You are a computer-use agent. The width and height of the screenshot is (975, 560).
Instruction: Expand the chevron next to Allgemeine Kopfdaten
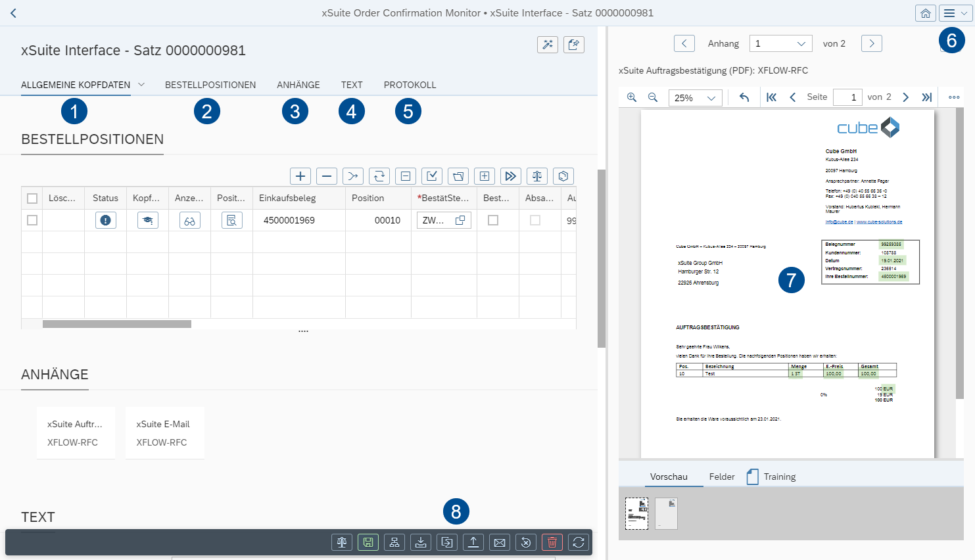tap(141, 85)
